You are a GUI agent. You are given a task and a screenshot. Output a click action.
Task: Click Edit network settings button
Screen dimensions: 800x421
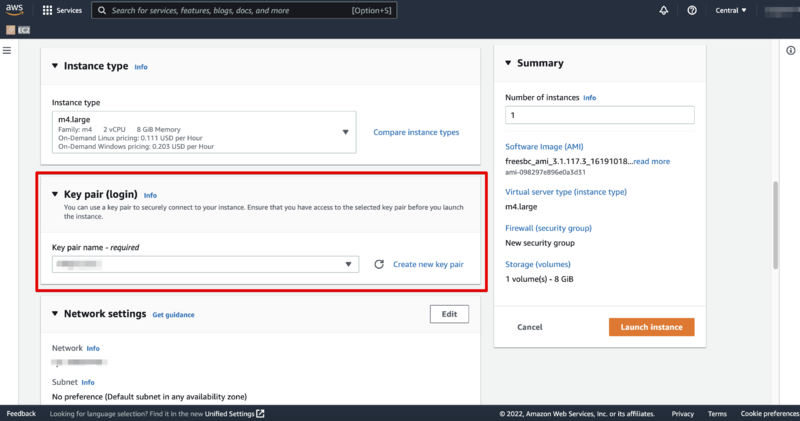(x=449, y=314)
